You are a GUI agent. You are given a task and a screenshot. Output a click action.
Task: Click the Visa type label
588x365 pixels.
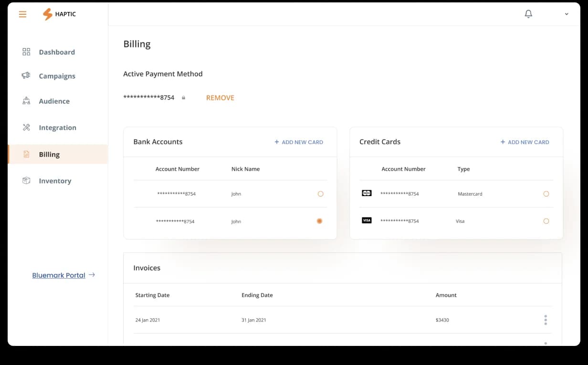pyautogui.click(x=460, y=221)
